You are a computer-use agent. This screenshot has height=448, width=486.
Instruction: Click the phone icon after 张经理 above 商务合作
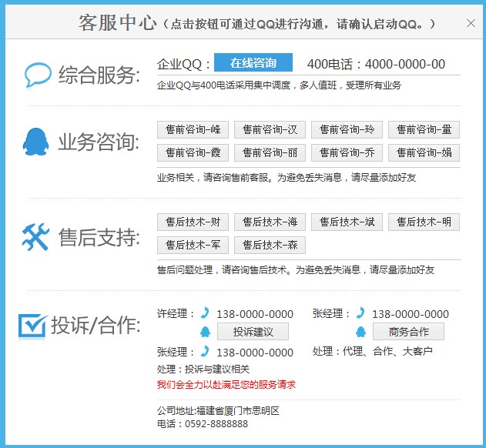pos(360,313)
